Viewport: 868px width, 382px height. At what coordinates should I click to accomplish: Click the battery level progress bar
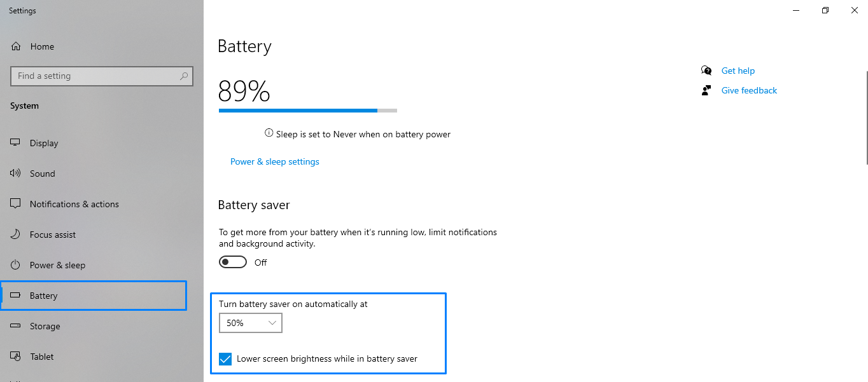click(307, 111)
